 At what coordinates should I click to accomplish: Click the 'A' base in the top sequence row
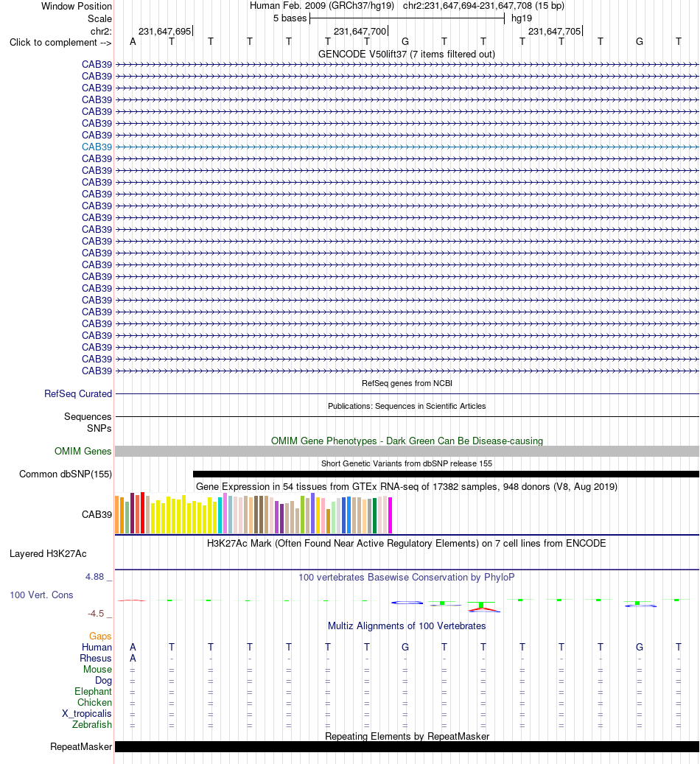pos(133,42)
